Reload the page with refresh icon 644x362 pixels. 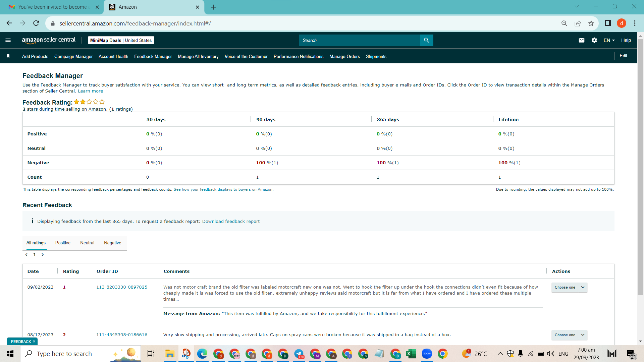coord(36,23)
